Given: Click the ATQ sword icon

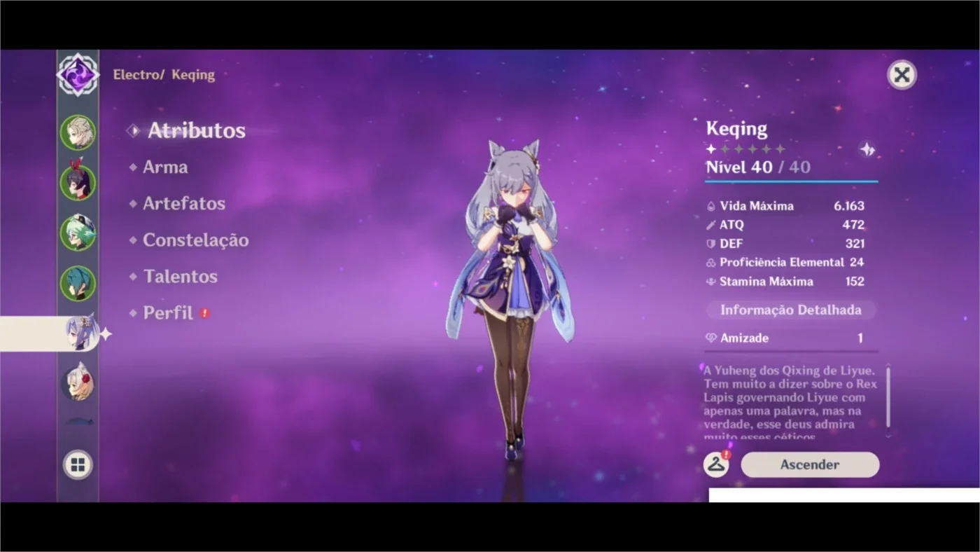Looking at the screenshot, I should tap(710, 225).
